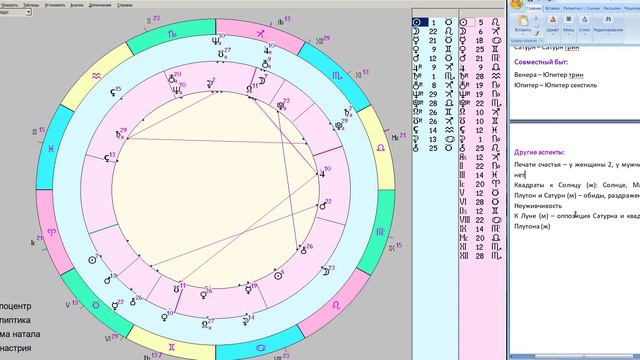The image size is (640, 360).
Task: Switch to Word's Разметка ribbon tab
Action: (572, 8)
